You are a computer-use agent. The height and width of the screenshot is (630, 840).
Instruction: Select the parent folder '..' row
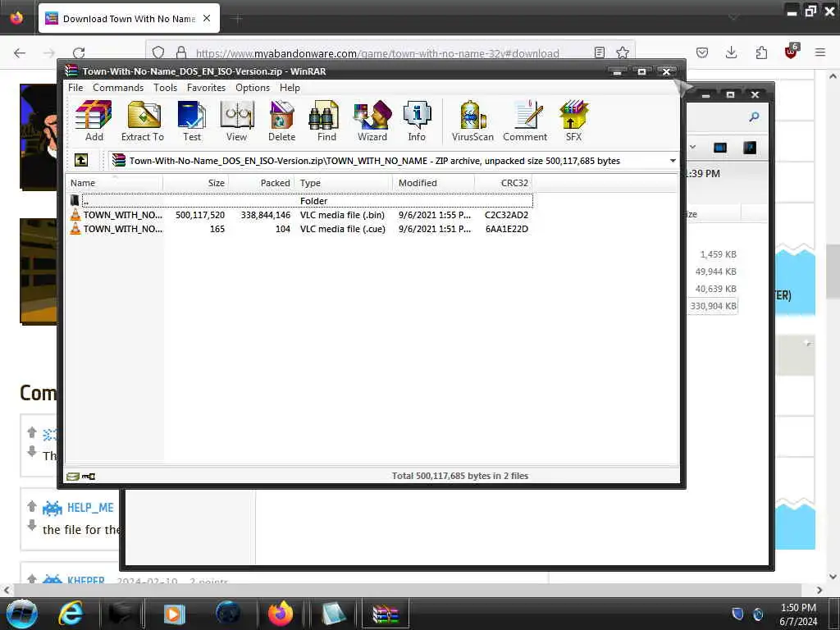pos(300,201)
